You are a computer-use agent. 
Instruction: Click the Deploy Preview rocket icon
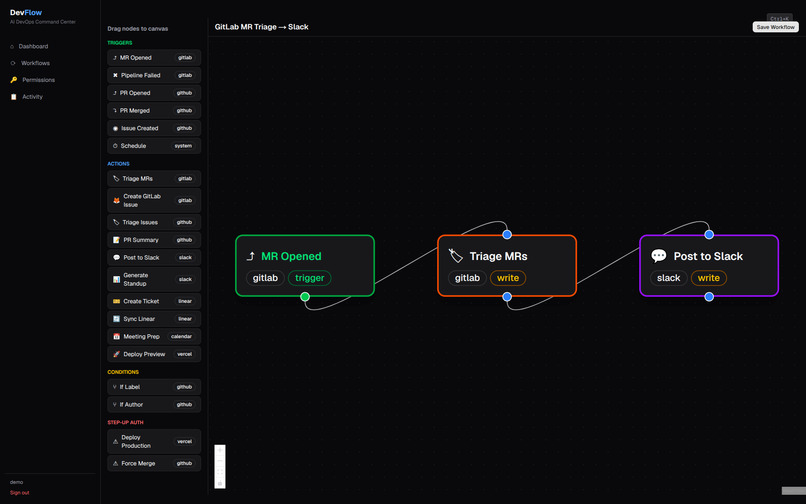116,354
